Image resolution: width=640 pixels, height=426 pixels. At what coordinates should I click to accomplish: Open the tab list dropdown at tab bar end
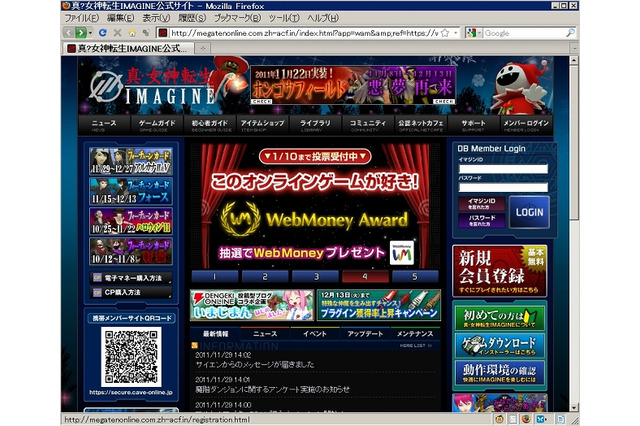(574, 49)
